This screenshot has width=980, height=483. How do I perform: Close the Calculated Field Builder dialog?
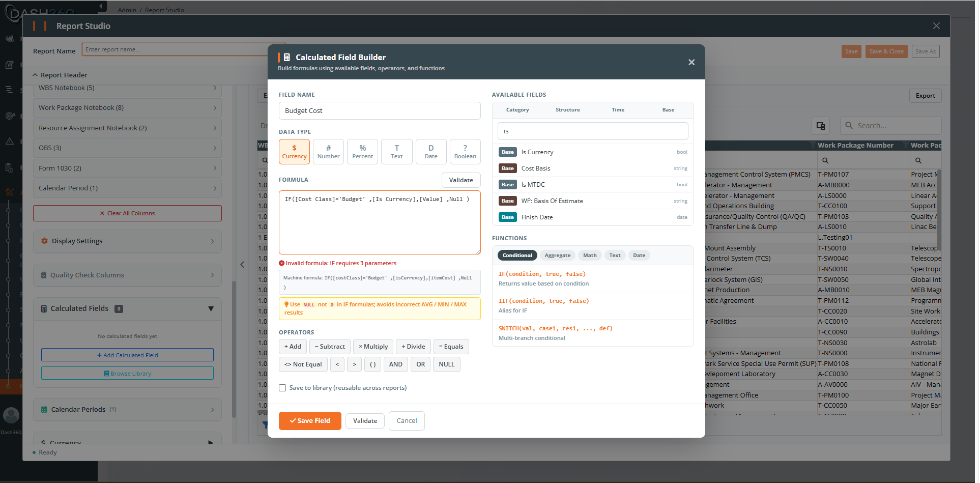coord(691,62)
